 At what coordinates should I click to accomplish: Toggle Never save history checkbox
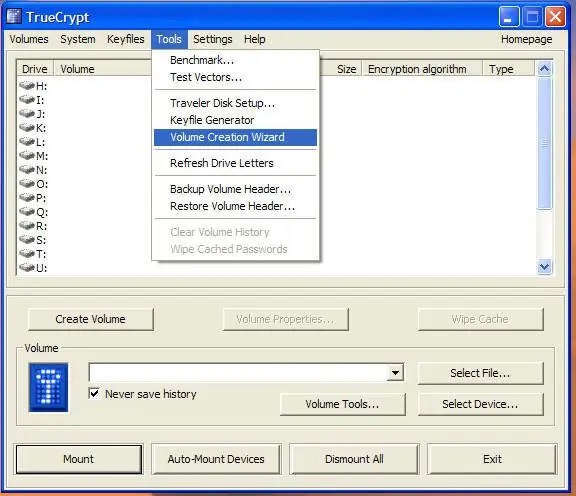(x=94, y=394)
